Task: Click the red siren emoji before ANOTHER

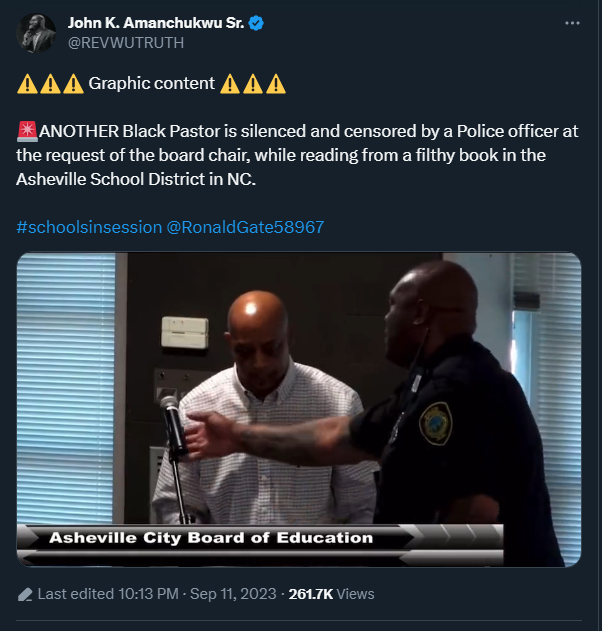Action: [27, 132]
